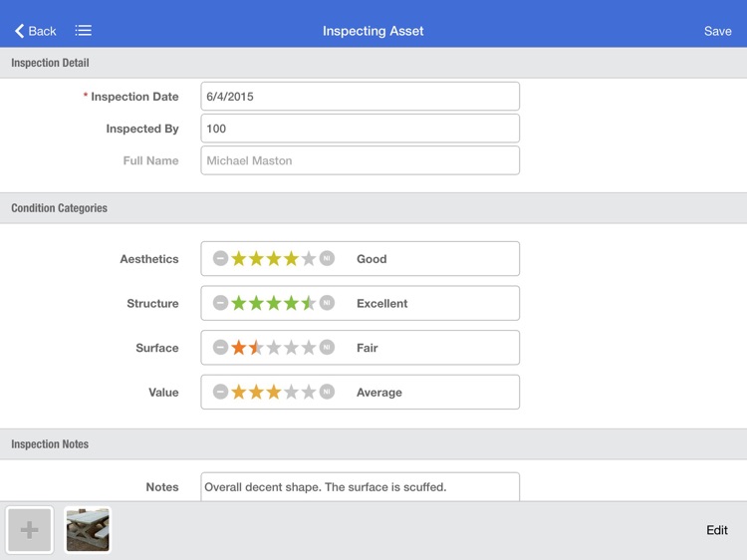The height and width of the screenshot is (560, 747).
Task: Set Surface rating to two stars
Action: tap(256, 347)
